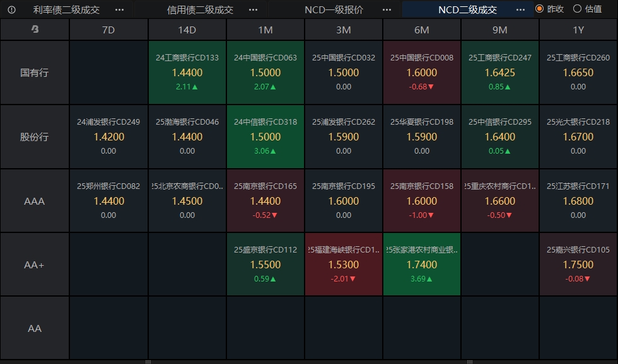Click the 6M column header
Image resolution: width=618 pixels, height=364 pixels.
tap(422, 30)
